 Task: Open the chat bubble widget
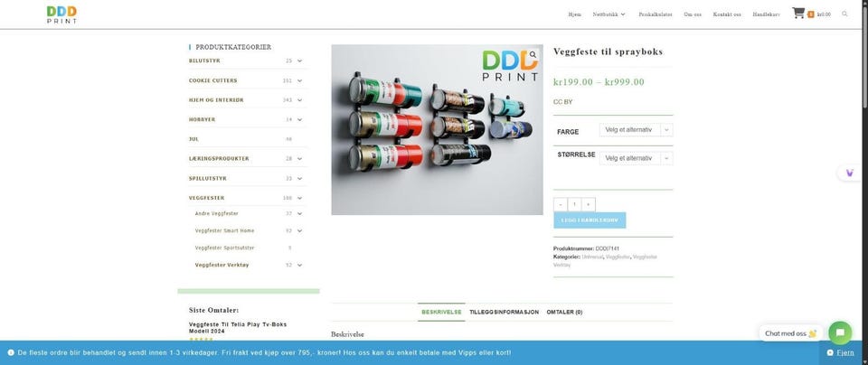840,332
